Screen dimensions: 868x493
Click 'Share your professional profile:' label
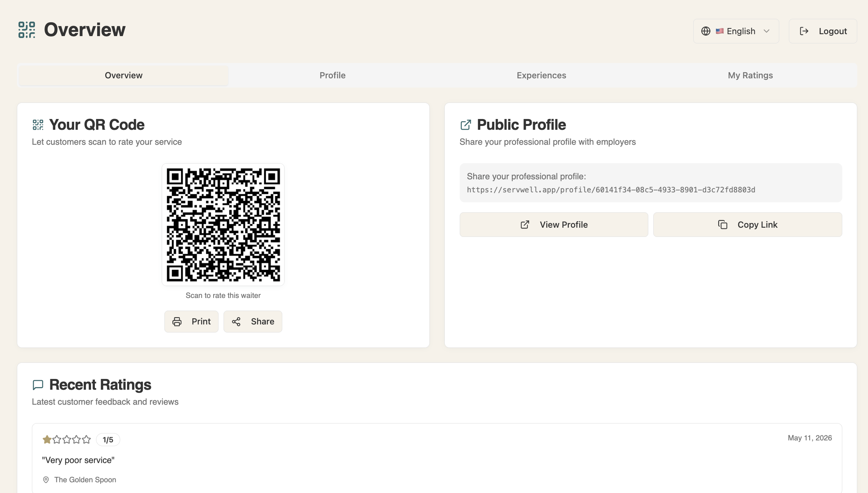point(527,177)
